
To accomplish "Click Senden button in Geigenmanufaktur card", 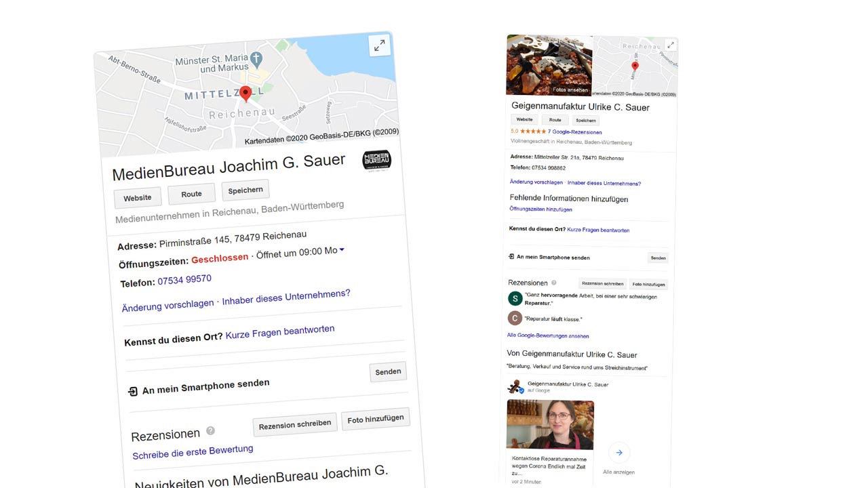I will (x=658, y=258).
